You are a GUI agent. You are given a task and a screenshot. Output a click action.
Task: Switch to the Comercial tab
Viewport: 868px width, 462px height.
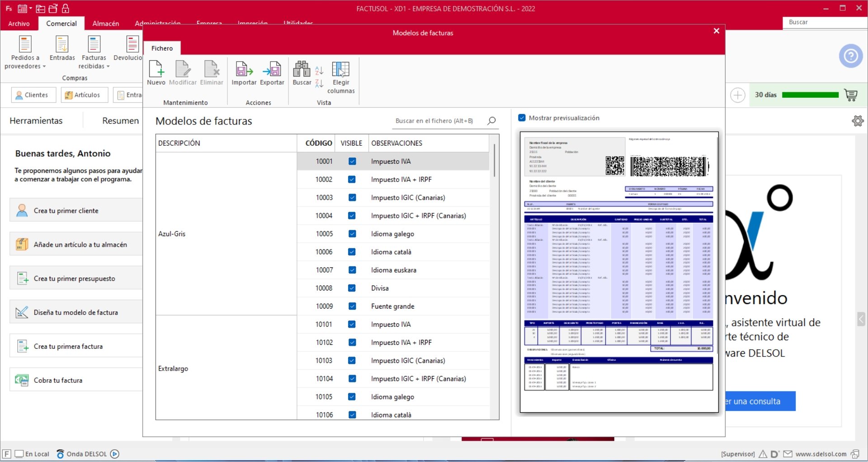61,24
